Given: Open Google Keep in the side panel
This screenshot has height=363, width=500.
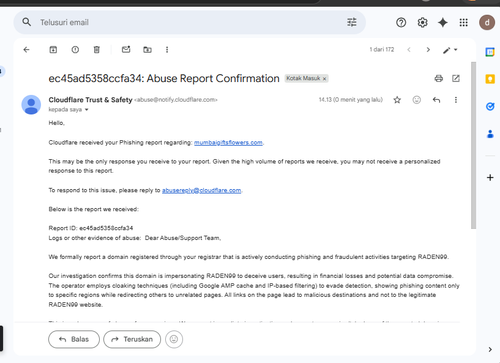Looking at the screenshot, I should [490, 79].
